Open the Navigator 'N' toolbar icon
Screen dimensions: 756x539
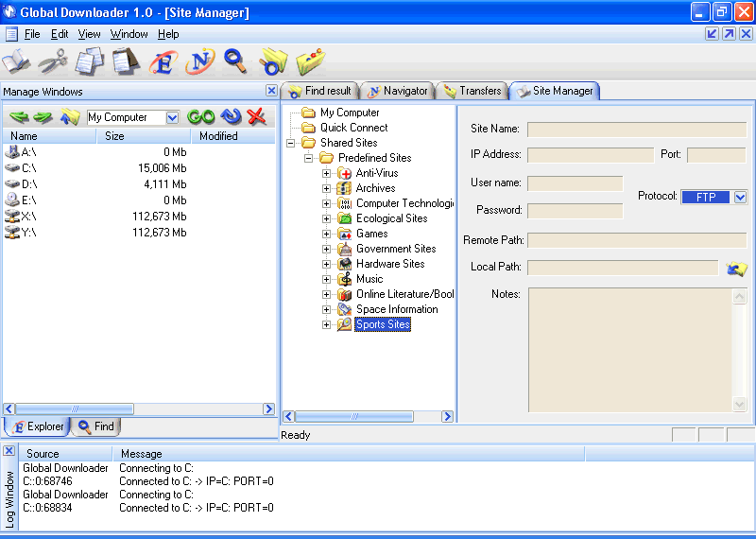pos(200,61)
